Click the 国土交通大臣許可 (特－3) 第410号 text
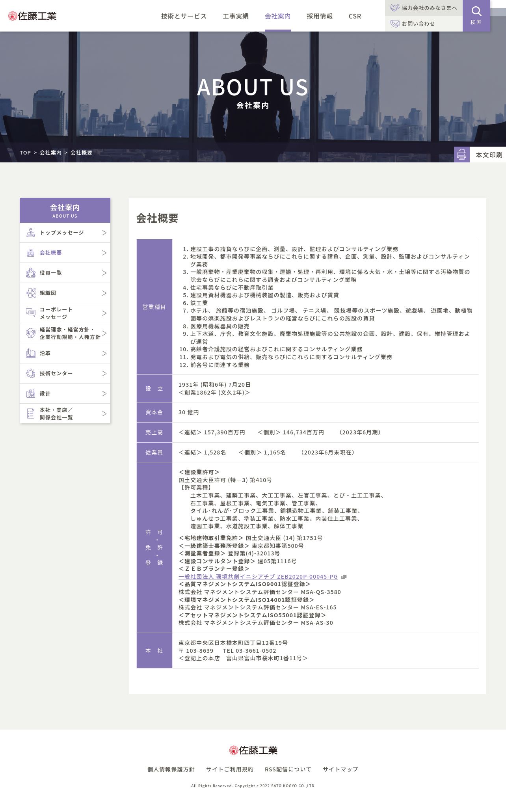Image resolution: width=506 pixels, height=812 pixels. click(225, 480)
